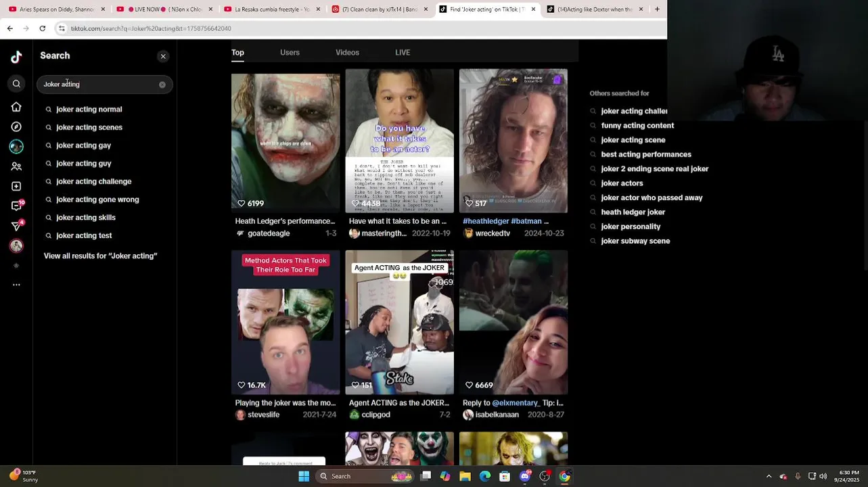Clear the search field text
The image size is (868, 487).
tap(162, 85)
